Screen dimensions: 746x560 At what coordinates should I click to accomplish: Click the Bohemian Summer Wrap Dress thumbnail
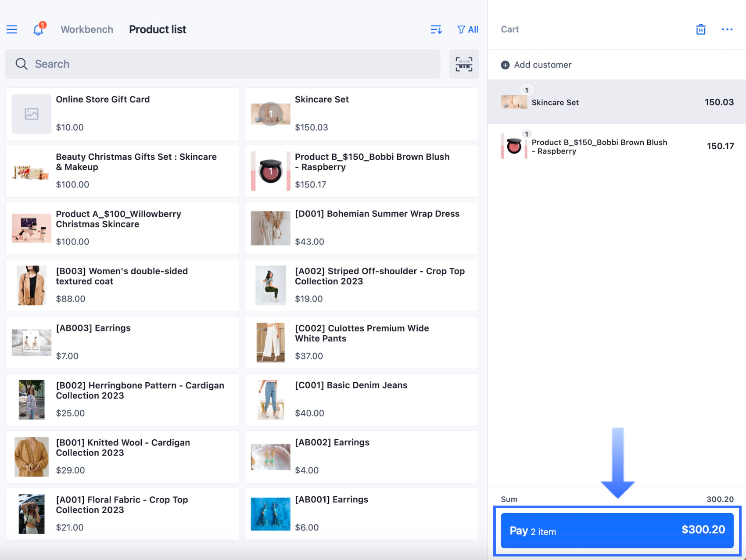pos(270,228)
